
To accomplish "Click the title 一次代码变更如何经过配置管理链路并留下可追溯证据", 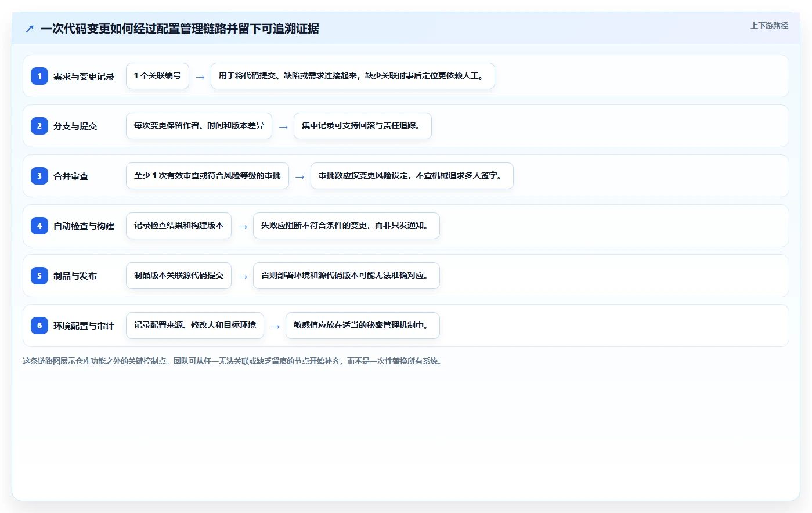I will click(180, 28).
